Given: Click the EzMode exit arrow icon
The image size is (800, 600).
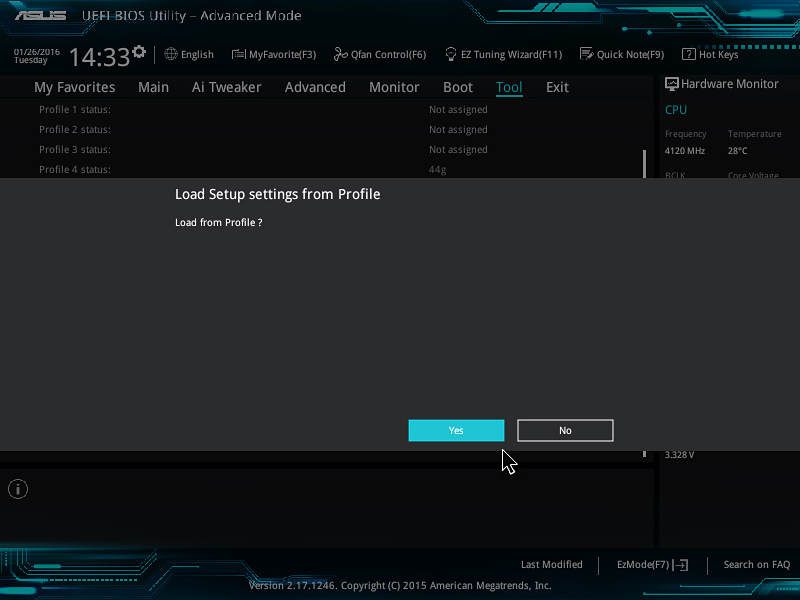Looking at the screenshot, I should point(681,565).
